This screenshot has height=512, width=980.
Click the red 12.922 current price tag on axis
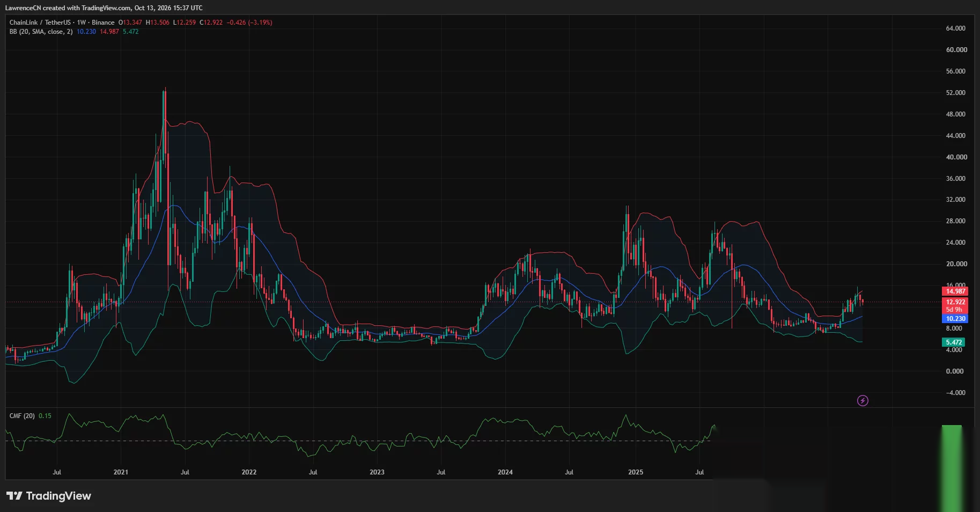pyautogui.click(x=955, y=302)
